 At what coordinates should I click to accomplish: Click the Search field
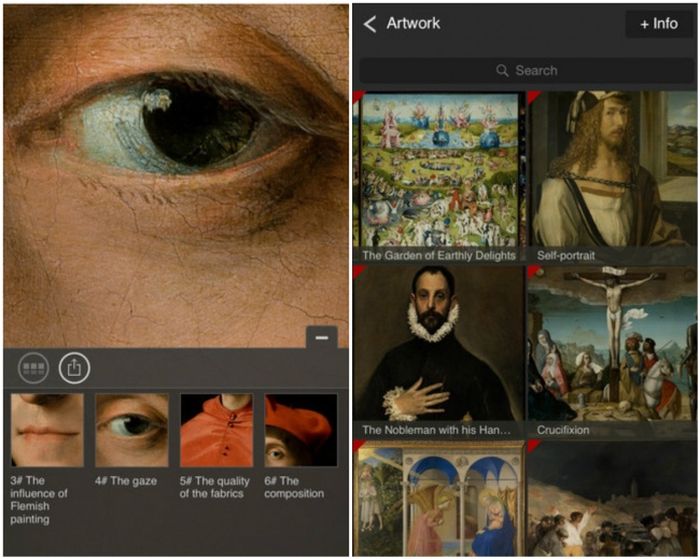pos(527,70)
